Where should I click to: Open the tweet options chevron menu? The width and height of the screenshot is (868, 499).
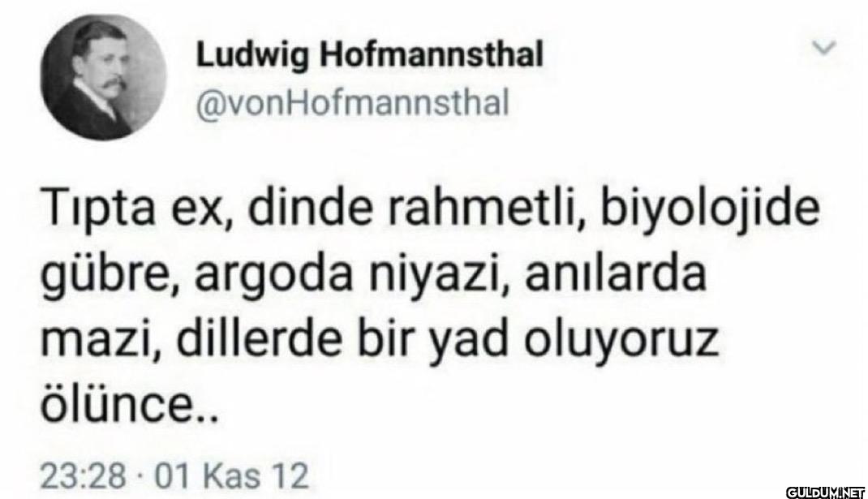823,49
